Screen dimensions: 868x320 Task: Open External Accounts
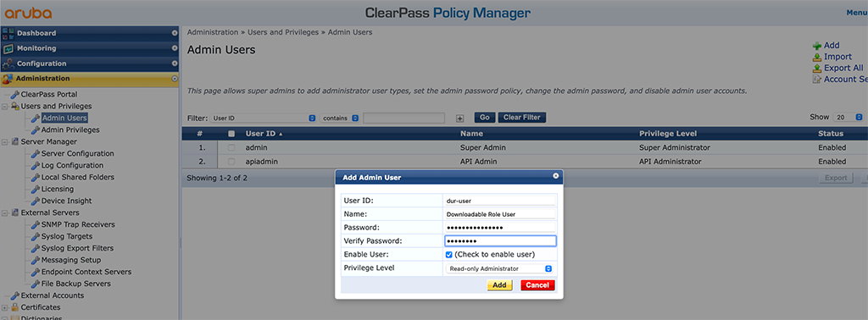pyautogui.click(x=52, y=295)
